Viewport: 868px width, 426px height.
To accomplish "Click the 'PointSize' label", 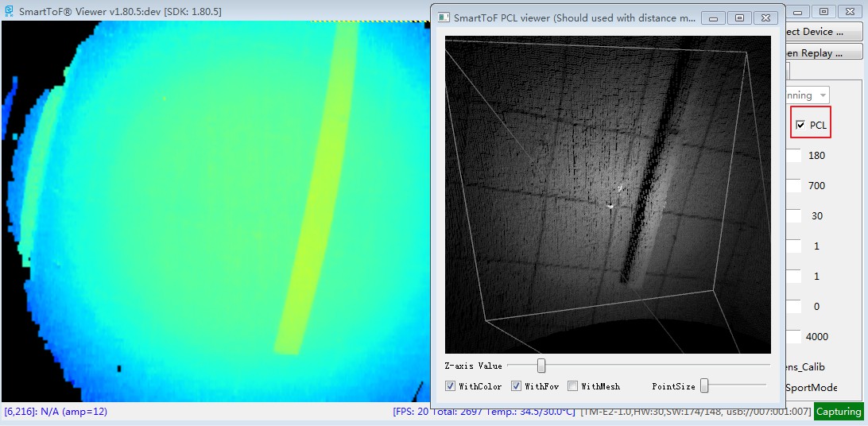I will coord(673,386).
